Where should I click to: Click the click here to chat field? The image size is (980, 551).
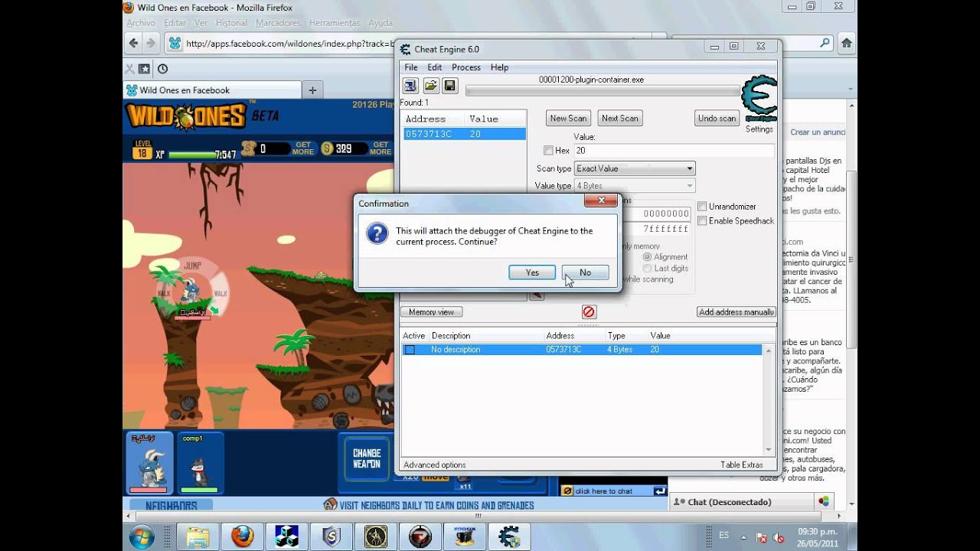coord(612,491)
